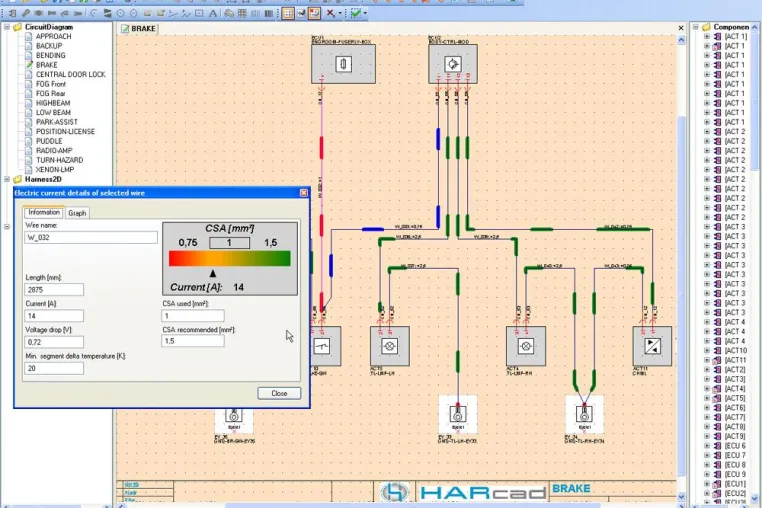Click the Wire name field W_032
Image resolution: width=762 pixels, height=508 pixels.
click(91, 237)
